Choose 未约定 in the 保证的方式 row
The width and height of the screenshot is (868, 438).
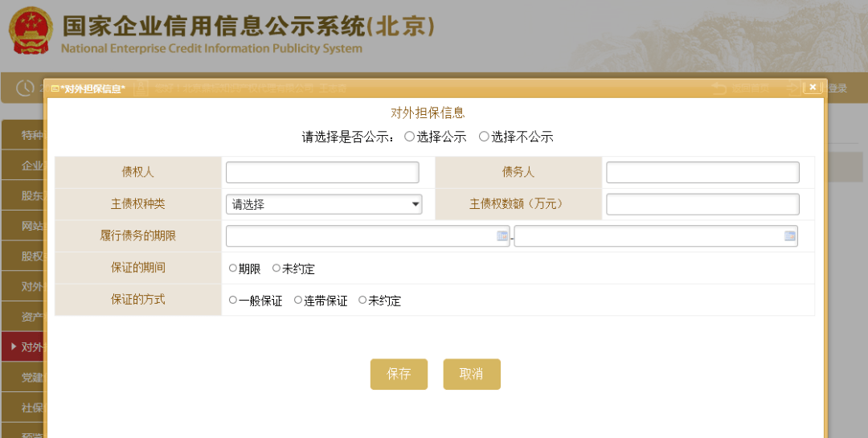coord(362,301)
